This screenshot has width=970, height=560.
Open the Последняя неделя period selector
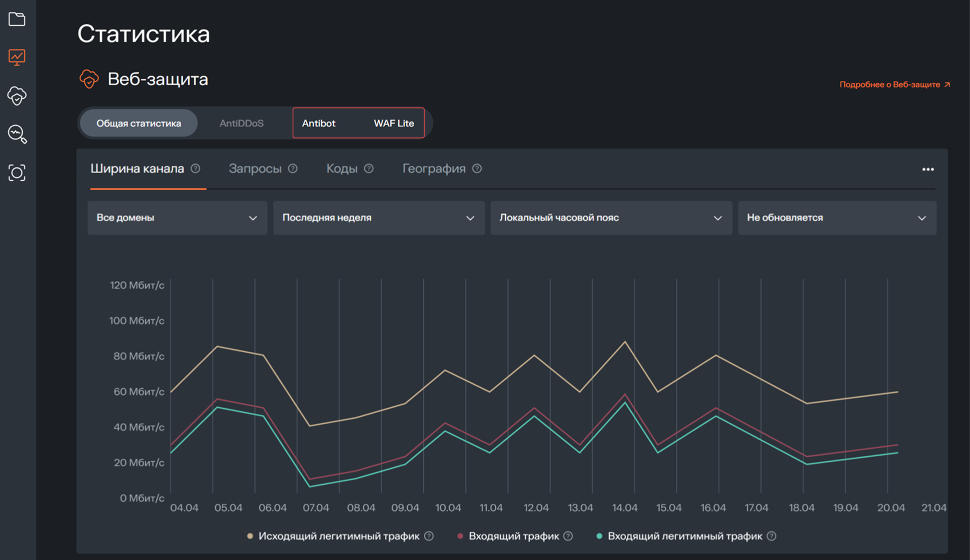click(378, 217)
